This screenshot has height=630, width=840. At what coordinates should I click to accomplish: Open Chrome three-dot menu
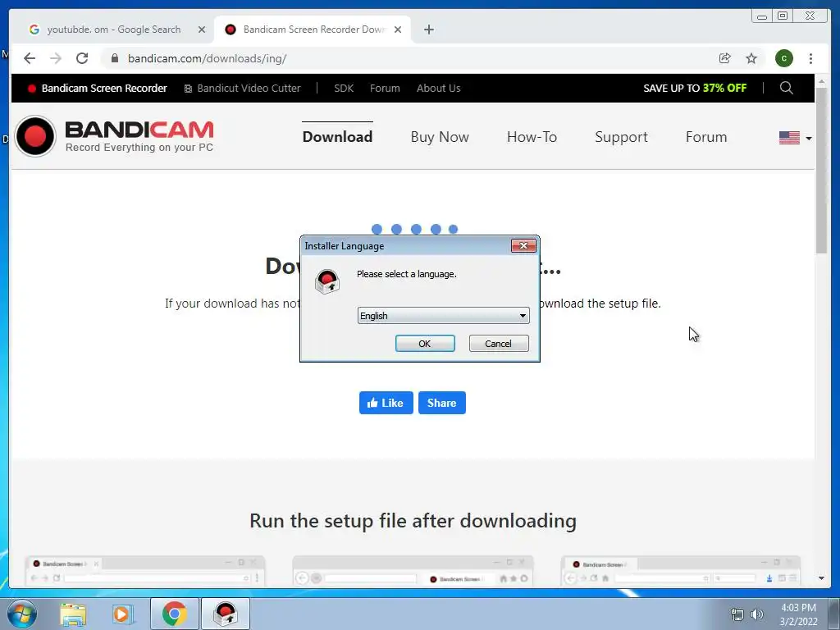810,58
